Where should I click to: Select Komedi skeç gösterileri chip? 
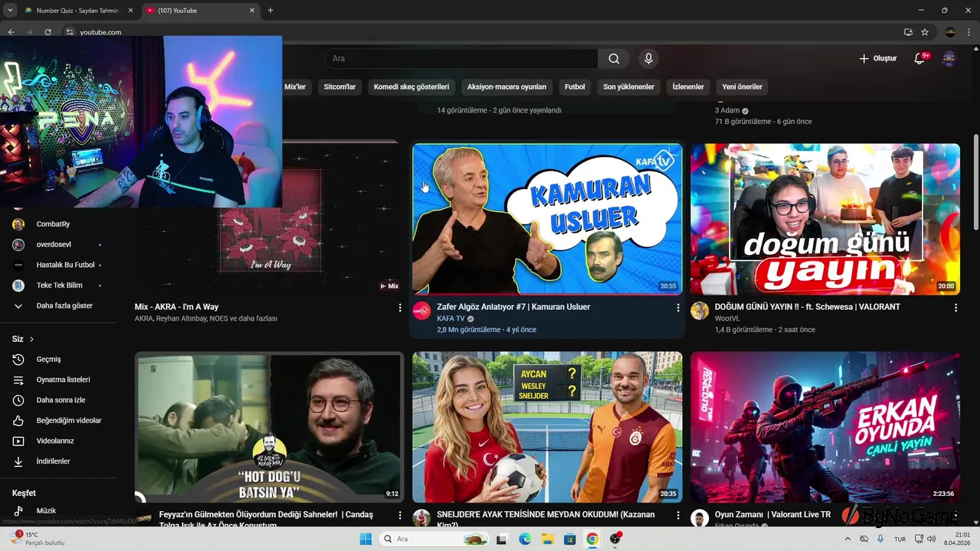click(x=411, y=86)
